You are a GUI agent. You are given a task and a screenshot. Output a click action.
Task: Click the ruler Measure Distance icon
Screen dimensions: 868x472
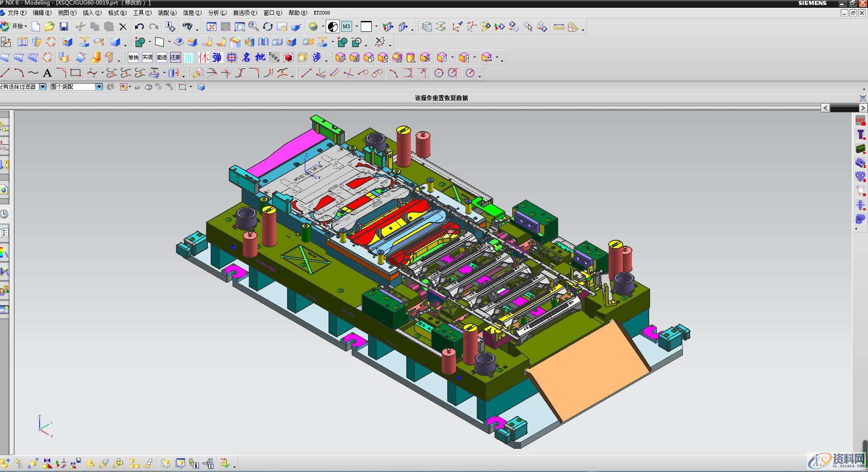559,27
